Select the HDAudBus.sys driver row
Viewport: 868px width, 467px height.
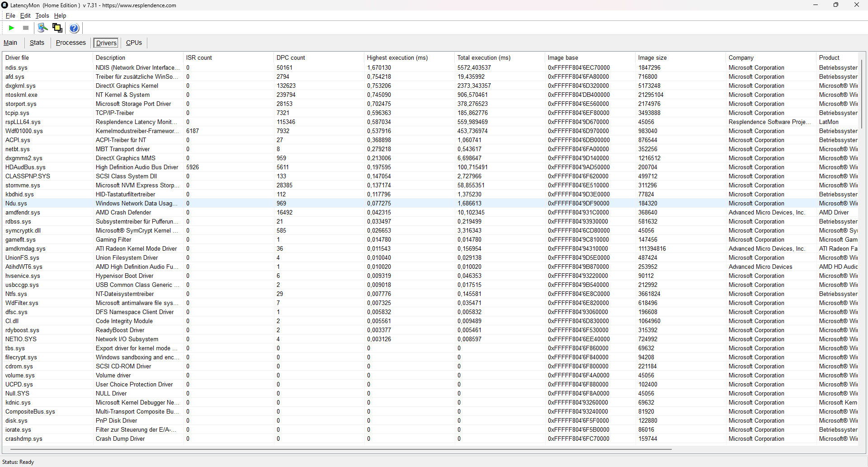(430, 167)
